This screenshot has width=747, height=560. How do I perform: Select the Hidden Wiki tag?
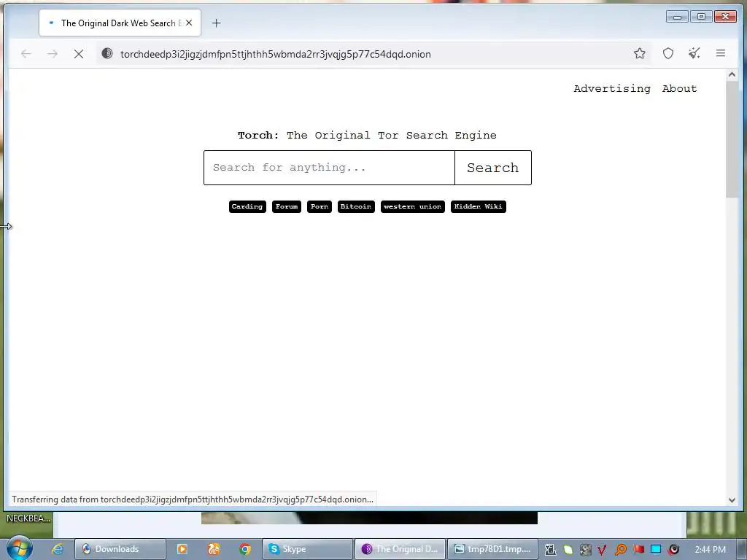point(479,206)
